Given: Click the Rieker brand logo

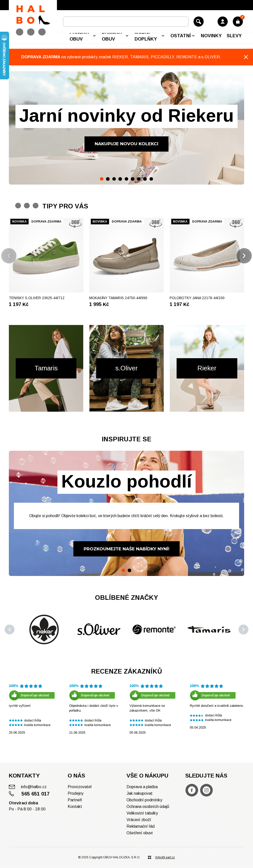Looking at the screenshot, I should click(44, 629).
